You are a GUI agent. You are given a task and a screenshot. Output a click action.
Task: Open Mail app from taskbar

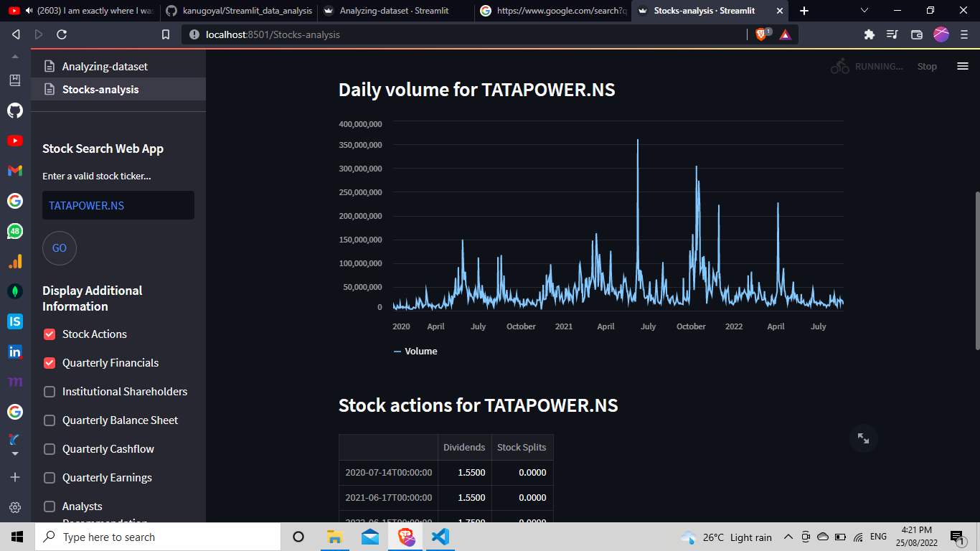click(370, 537)
